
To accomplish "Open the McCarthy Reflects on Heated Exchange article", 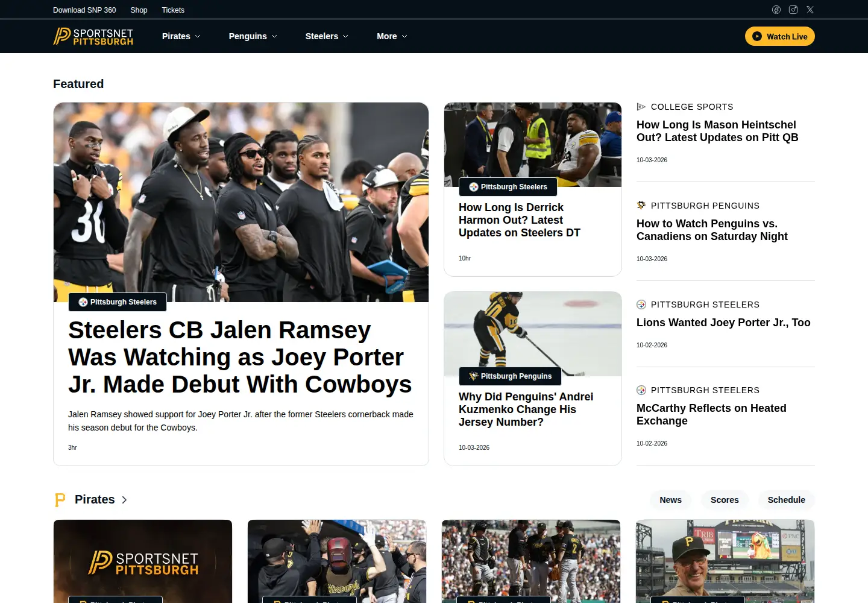I will 711,414.
